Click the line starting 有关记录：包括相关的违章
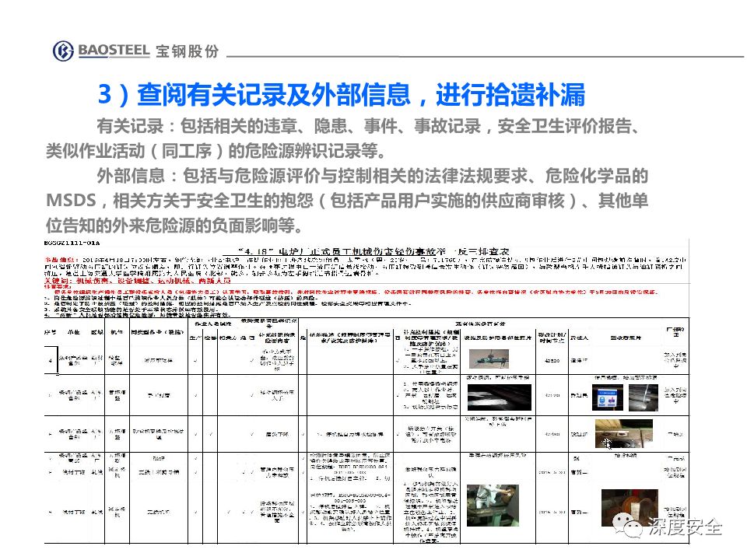Screen dimensions: 747x560 pos(367,126)
